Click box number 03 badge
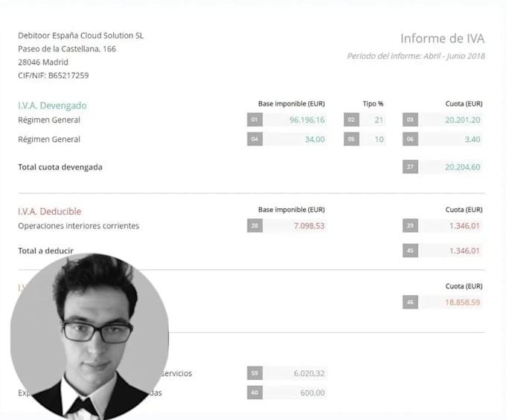 410,120
